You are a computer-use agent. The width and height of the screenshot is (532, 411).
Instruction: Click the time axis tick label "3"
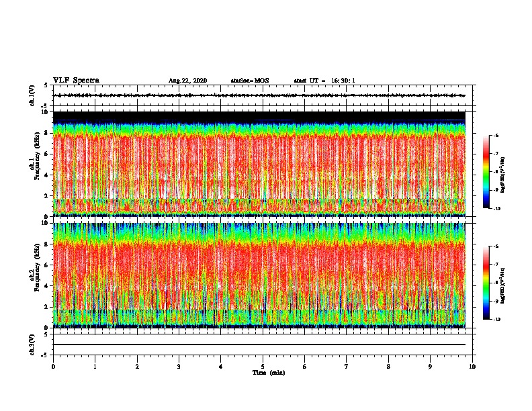point(179,367)
